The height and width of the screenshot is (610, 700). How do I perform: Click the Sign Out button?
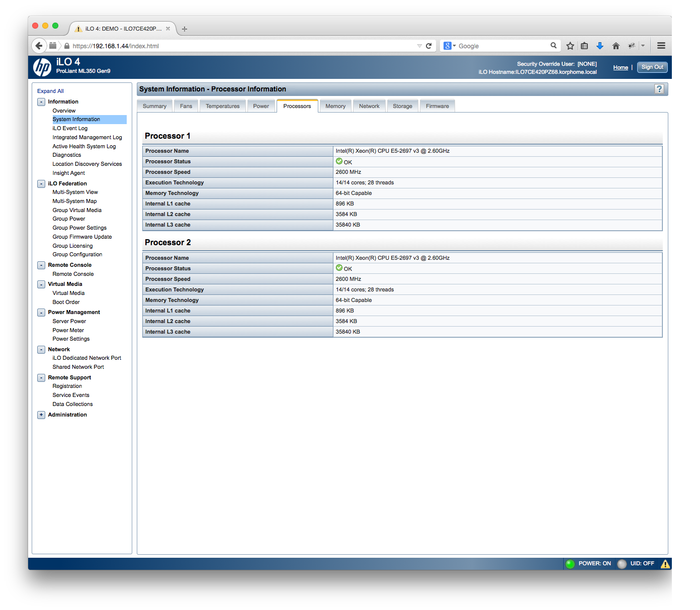(x=652, y=67)
